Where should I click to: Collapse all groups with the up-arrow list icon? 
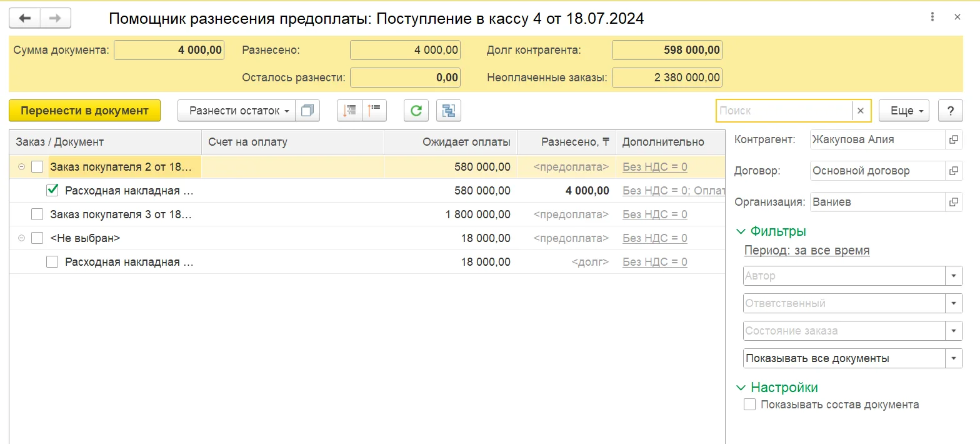[375, 111]
